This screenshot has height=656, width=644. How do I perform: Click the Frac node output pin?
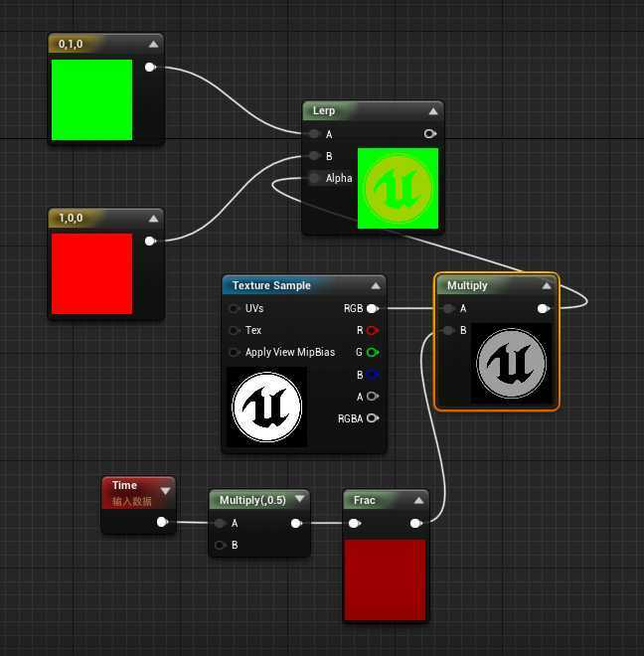click(415, 523)
